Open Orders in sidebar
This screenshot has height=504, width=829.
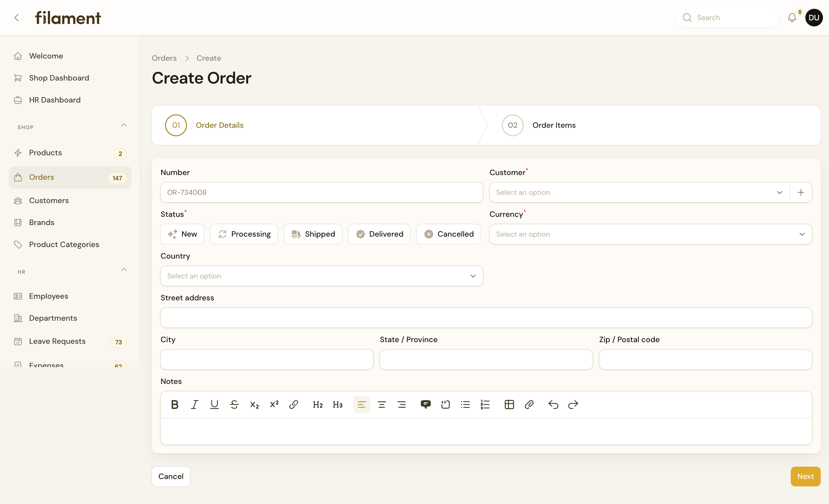70,177
